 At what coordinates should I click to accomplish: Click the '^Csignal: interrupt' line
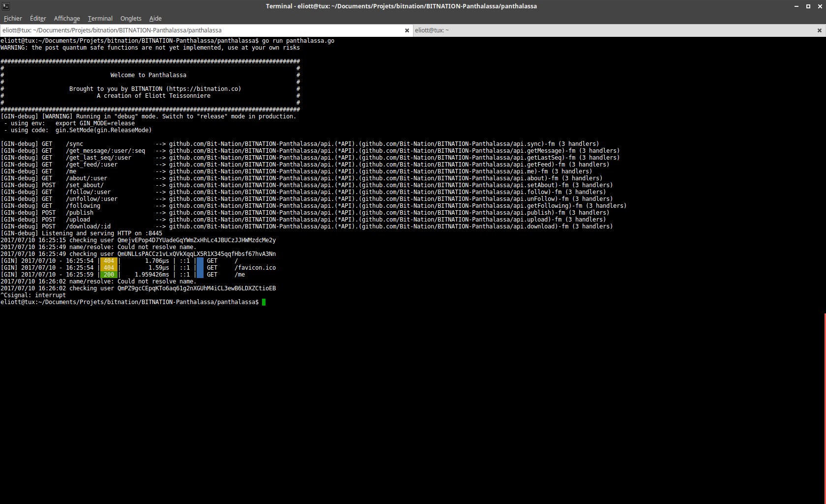tap(33, 295)
